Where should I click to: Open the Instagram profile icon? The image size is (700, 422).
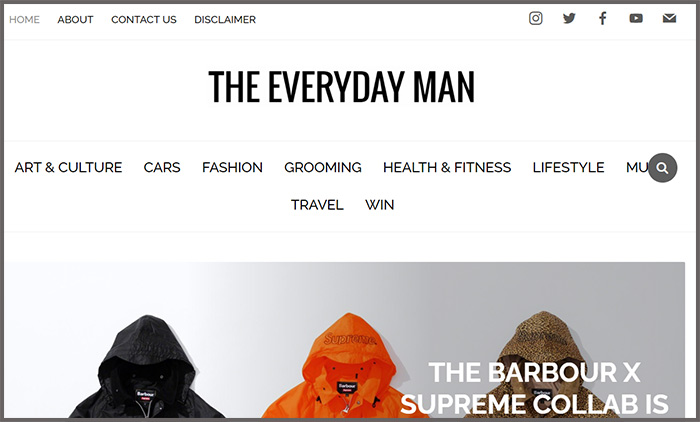[x=536, y=18]
